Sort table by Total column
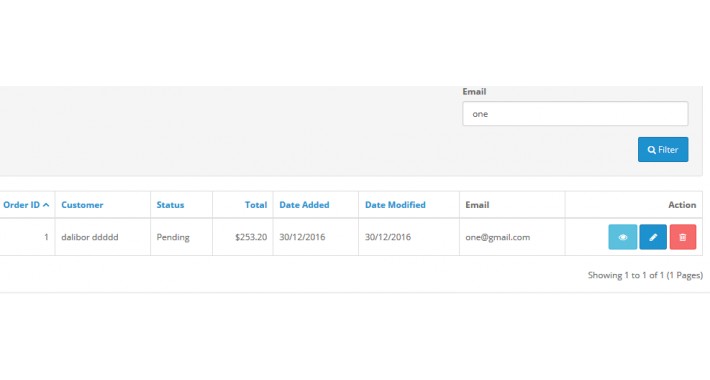Screen dimensions: 710x380 (256, 205)
